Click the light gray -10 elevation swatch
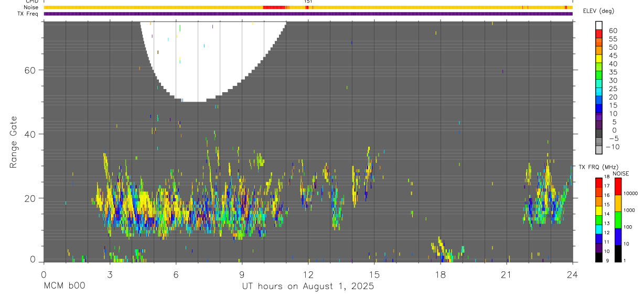The image size is (644, 297). click(x=599, y=150)
